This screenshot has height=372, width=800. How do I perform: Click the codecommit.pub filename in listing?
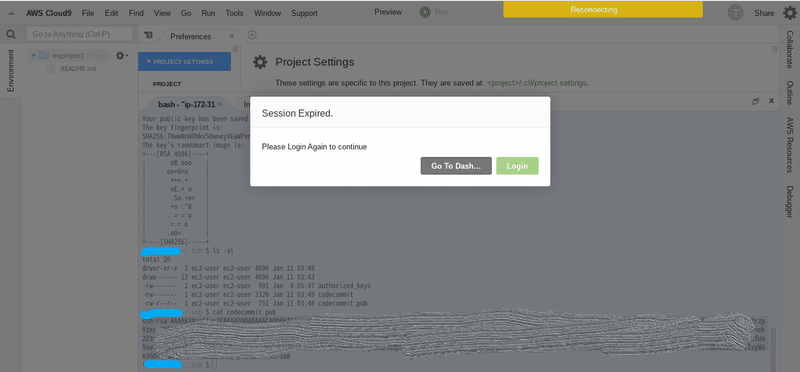coord(343,303)
